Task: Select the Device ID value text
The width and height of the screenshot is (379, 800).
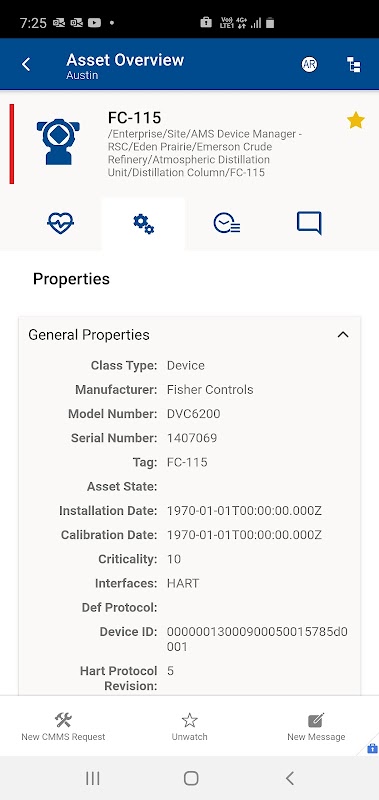Action: (x=257, y=639)
